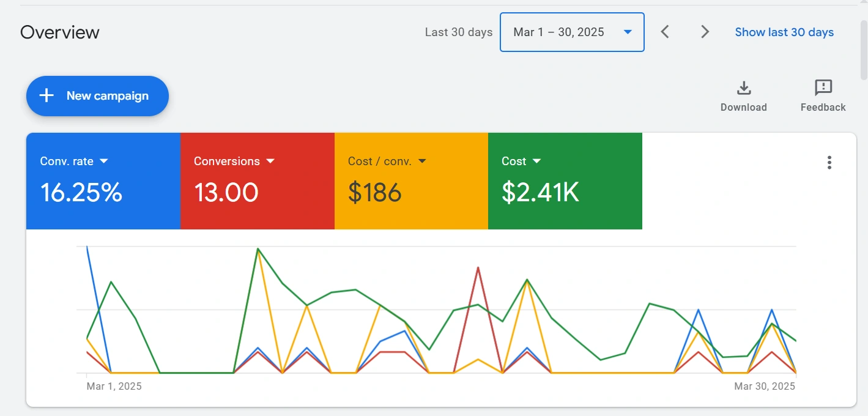
Task: Expand the Conv. rate metric dropdown
Action: [x=103, y=161]
